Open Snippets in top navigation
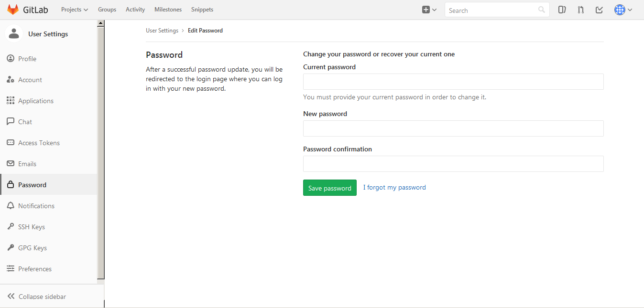 click(x=202, y=10)
